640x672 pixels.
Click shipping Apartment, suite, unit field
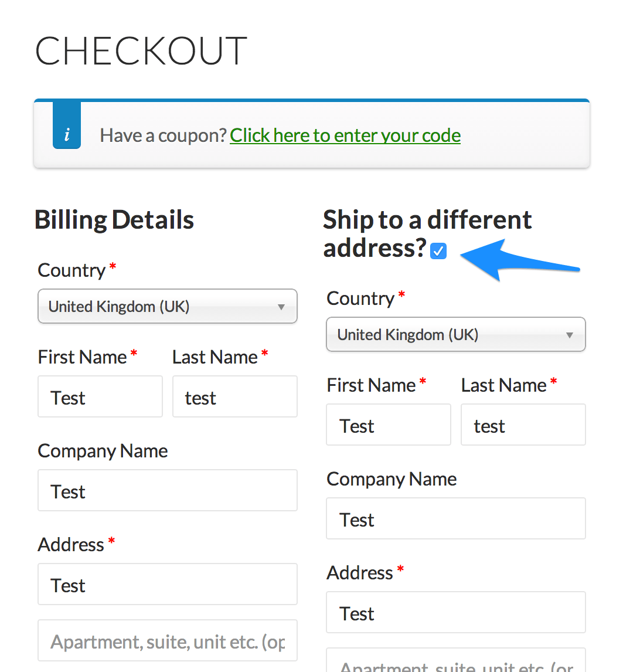coord(456,660)
